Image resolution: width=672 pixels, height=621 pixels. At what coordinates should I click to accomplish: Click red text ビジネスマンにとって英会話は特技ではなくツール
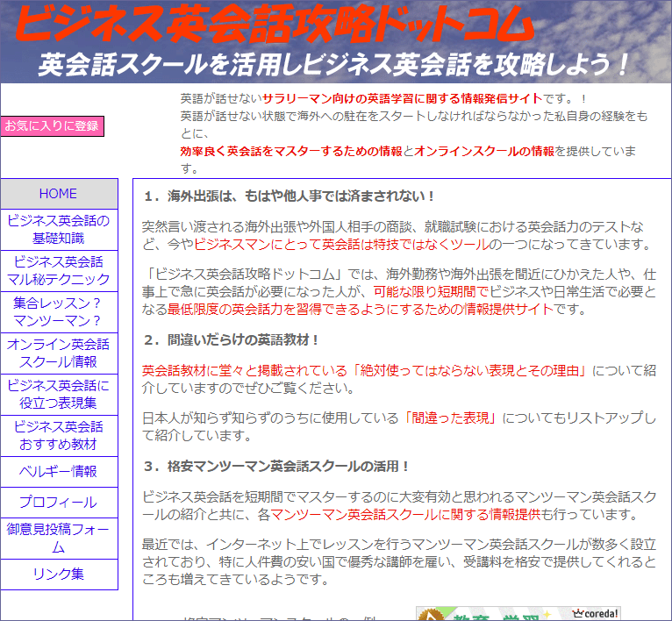click(x=341, y=245)
